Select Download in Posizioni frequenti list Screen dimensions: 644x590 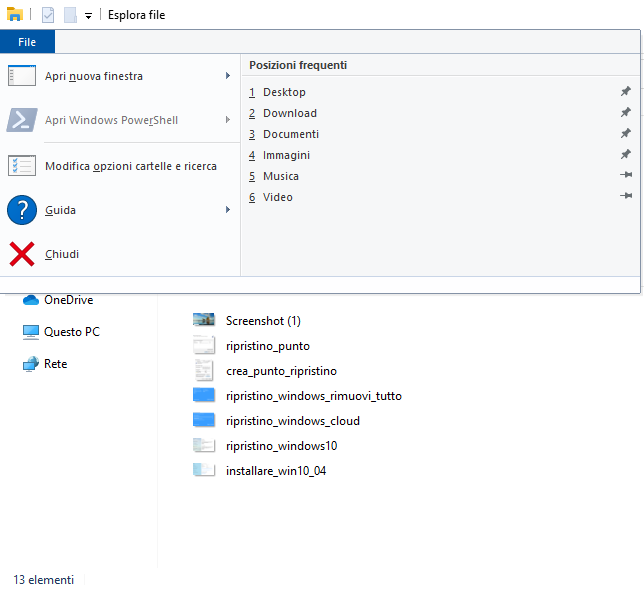coord(290,113)
